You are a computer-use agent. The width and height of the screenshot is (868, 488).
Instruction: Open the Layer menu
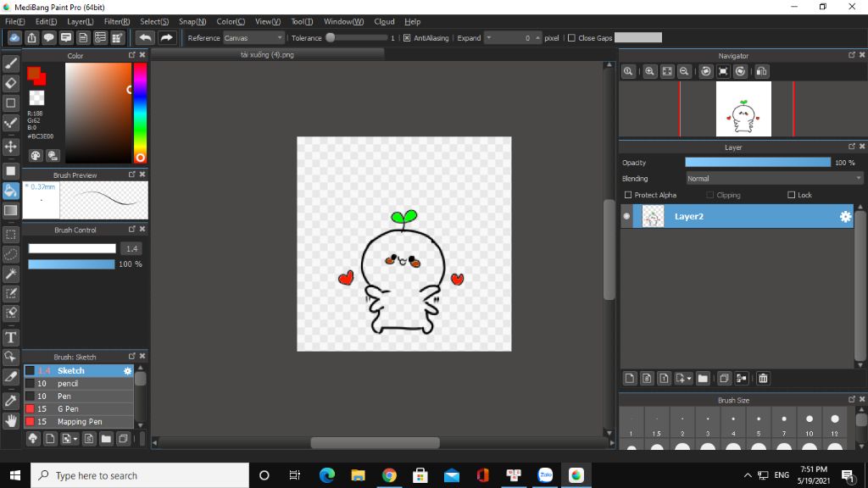(x=81, y=21)
